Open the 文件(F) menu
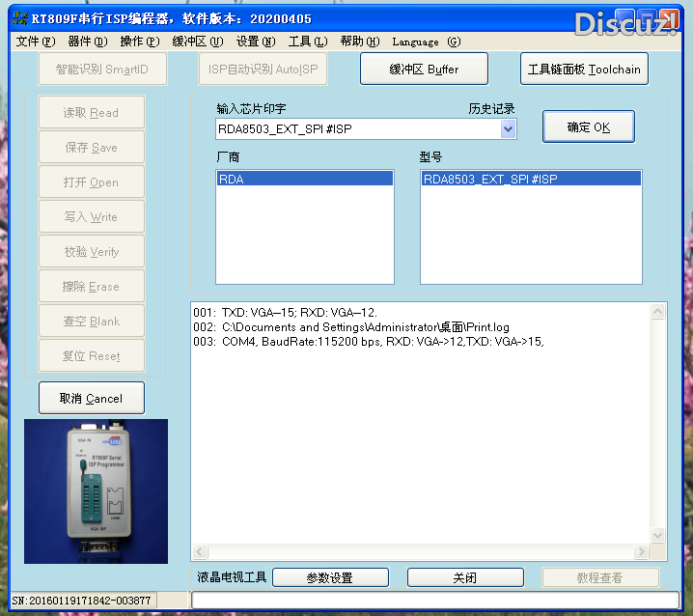This screenshot has width=693, height=616. (x=36, y=42)
